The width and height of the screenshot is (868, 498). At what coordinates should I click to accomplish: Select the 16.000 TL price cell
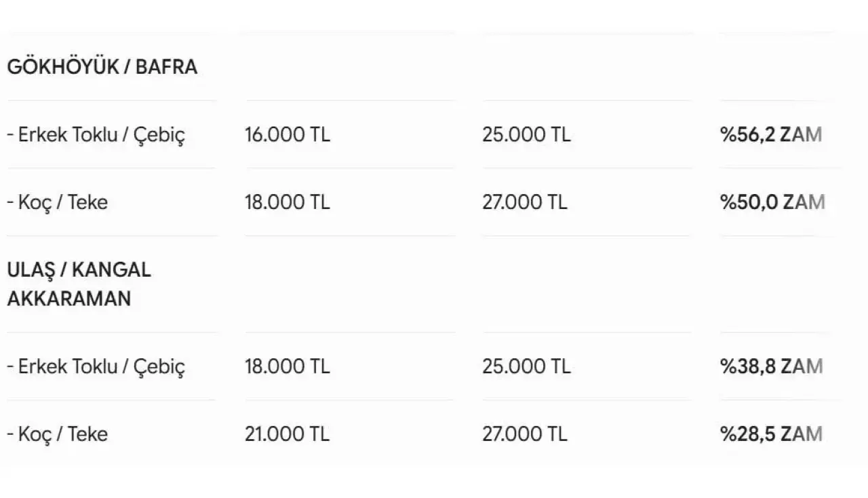[288, 134]
